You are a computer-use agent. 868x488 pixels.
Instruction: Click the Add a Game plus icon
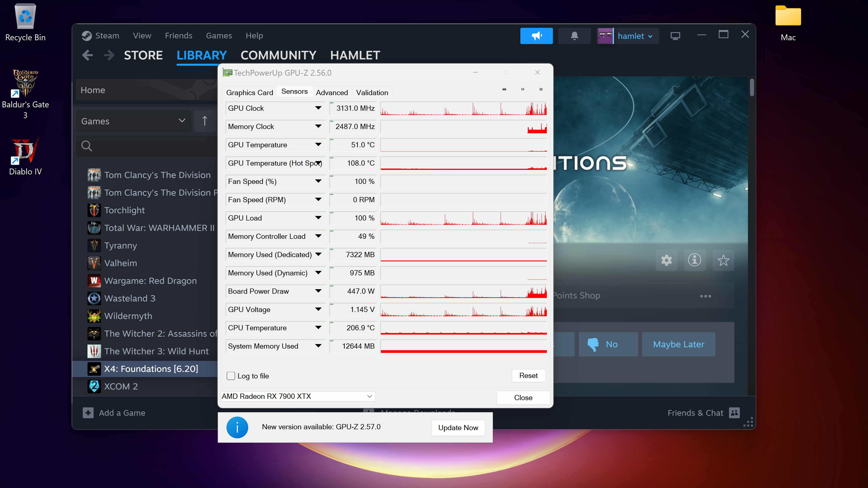point(88,413)
